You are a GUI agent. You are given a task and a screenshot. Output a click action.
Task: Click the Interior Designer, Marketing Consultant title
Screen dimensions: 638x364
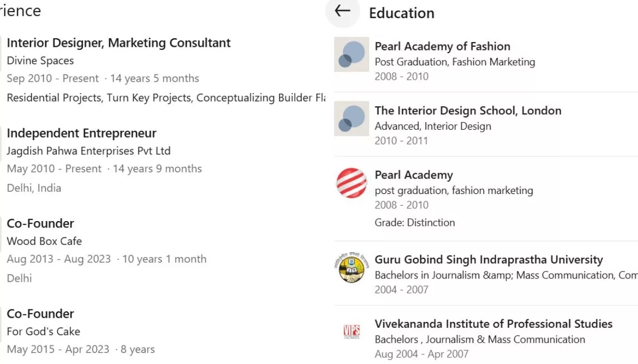point(119,43)
